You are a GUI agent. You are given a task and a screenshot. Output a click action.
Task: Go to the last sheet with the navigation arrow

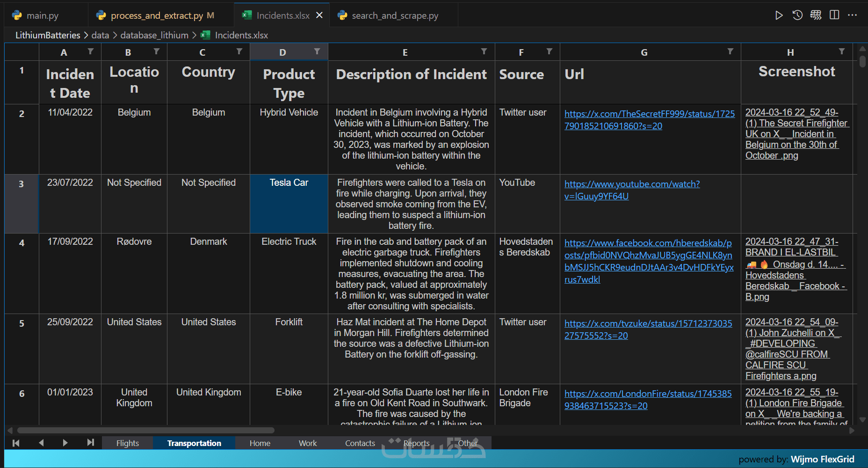click(x=90, y=443)
